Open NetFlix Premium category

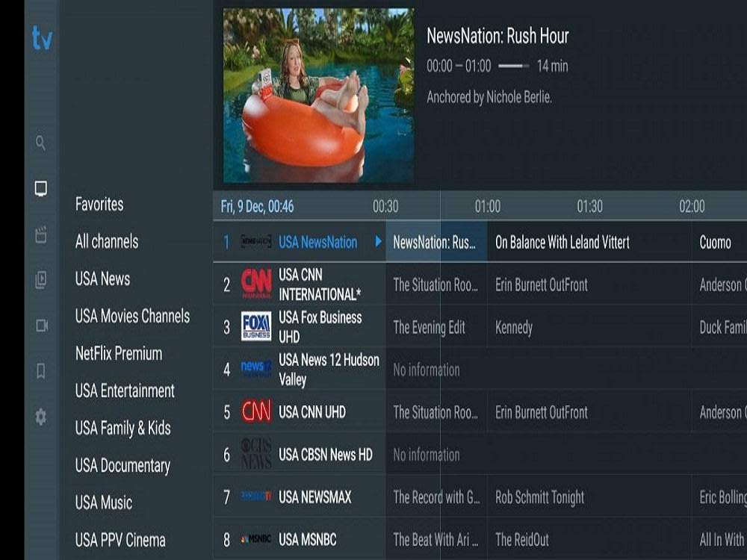coord(119,353)
